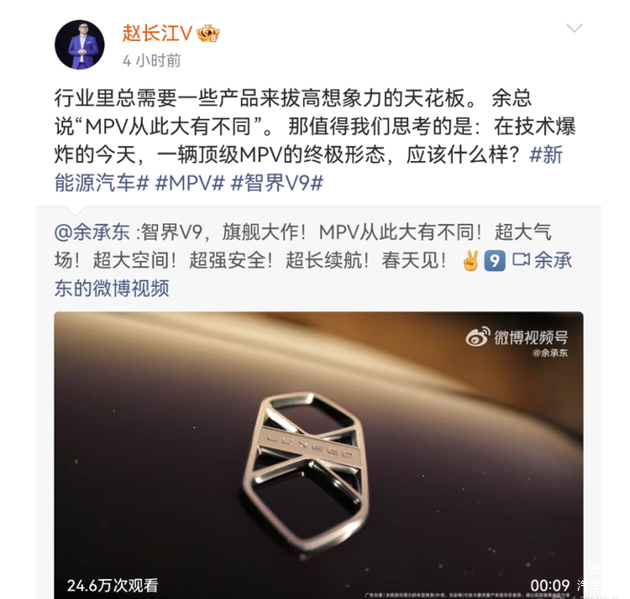Click the 24.6万次观看 view count

112,585
